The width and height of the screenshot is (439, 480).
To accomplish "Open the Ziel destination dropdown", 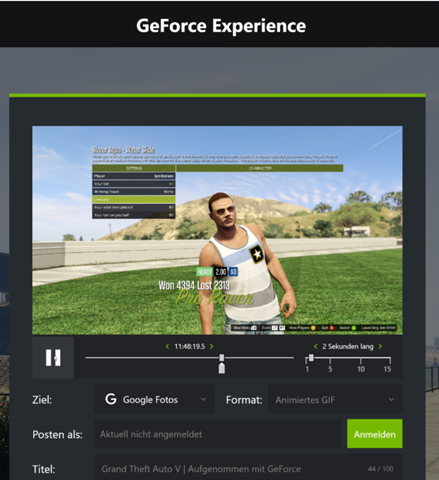I will pyautogui.click(x=154, y=399).
